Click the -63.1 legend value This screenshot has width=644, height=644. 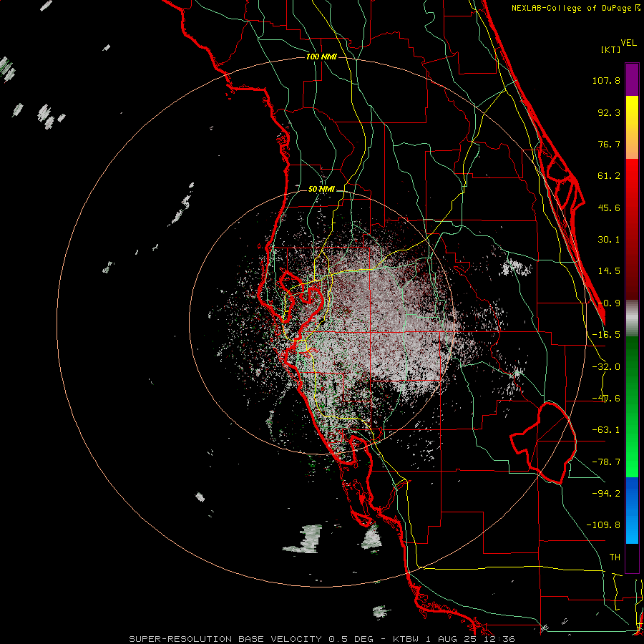[x=606, y=430]
